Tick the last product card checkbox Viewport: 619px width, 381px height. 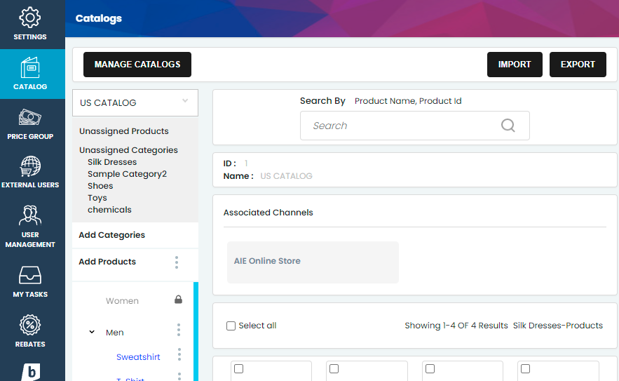[525, 369]
